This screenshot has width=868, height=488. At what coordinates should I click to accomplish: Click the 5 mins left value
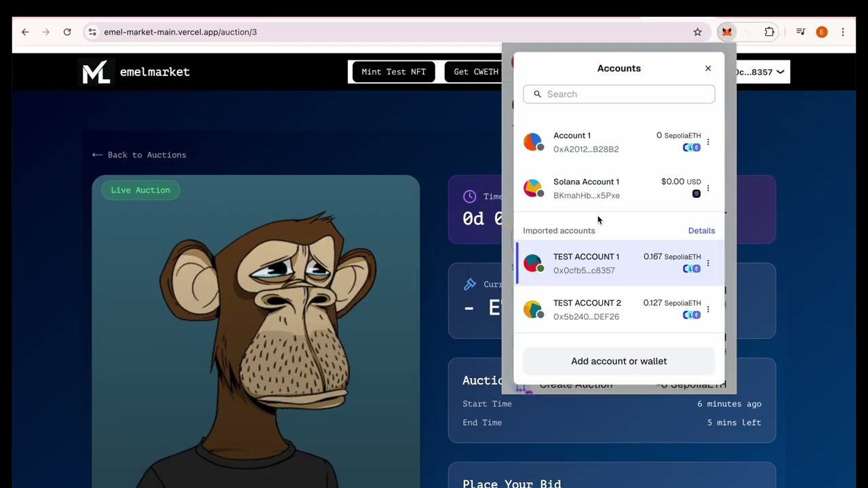click(734, 422)
